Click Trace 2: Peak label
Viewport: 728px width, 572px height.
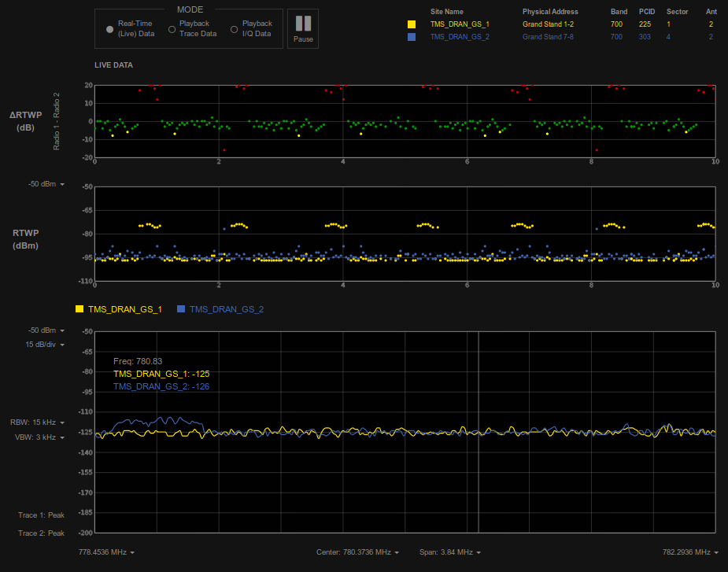[42, 533]
